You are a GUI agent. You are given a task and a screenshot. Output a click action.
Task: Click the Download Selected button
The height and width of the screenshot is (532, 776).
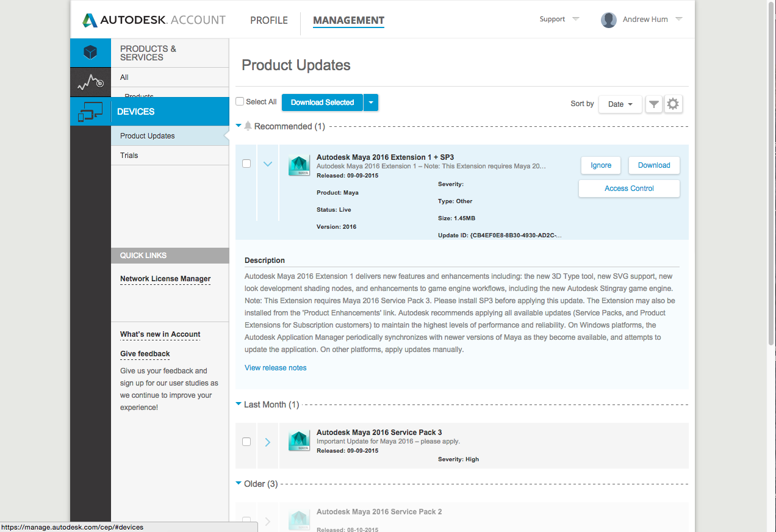click(322, 102)
